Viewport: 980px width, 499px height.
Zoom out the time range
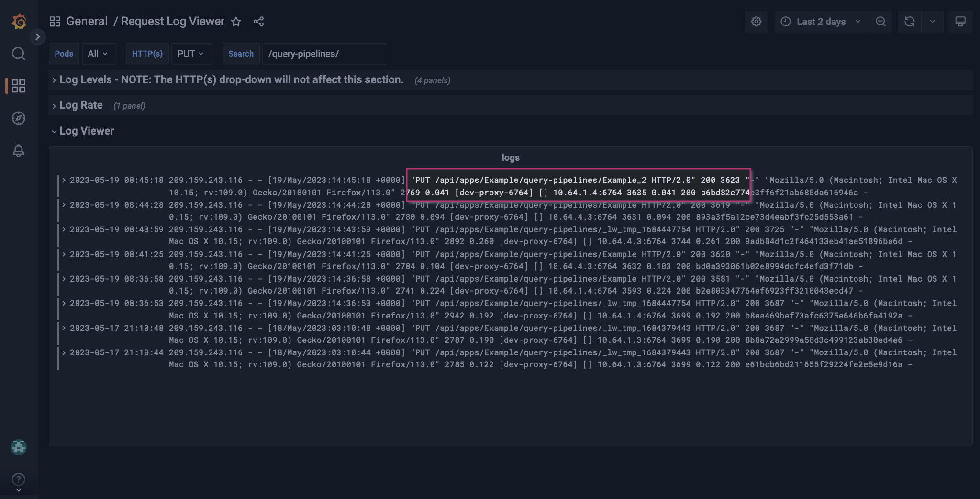tap(881, 21)
